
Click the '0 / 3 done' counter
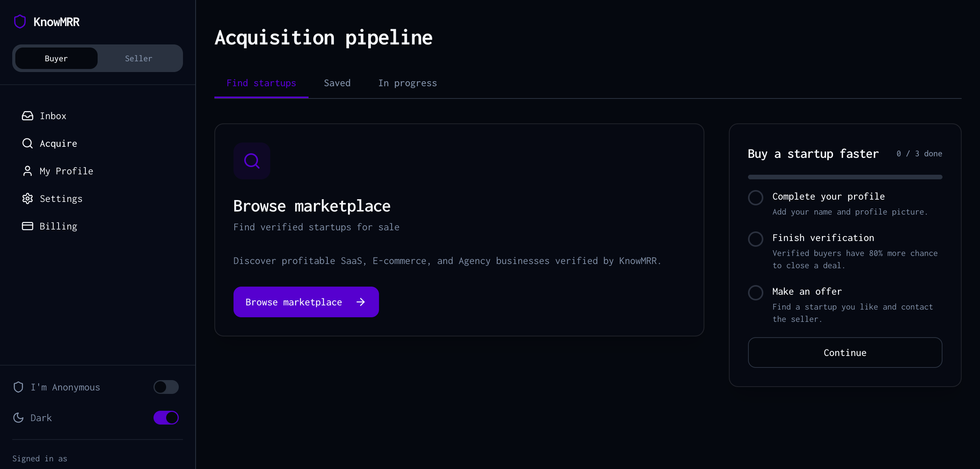920,154
